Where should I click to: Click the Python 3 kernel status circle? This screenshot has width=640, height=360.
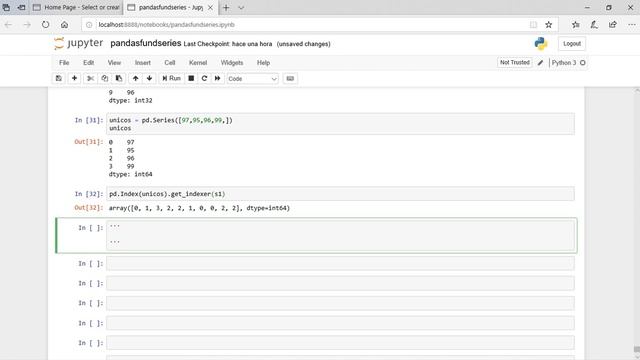click(583, 63)
